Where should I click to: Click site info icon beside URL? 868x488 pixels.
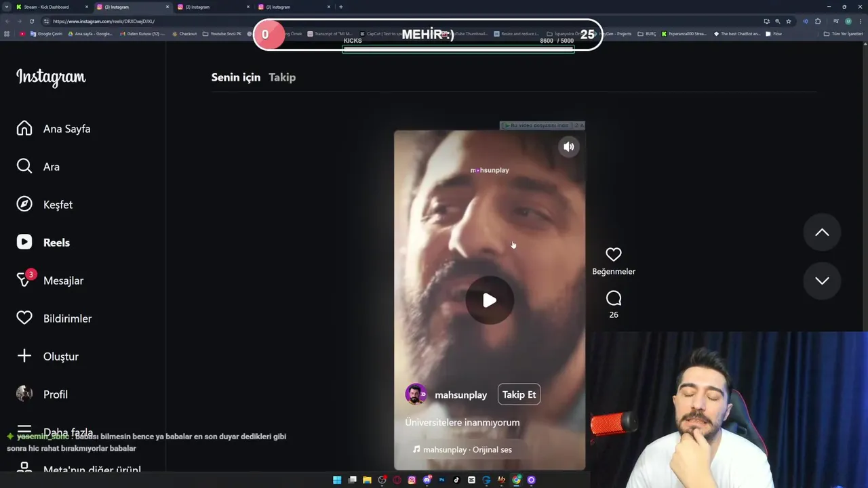[x=46, y=21]
